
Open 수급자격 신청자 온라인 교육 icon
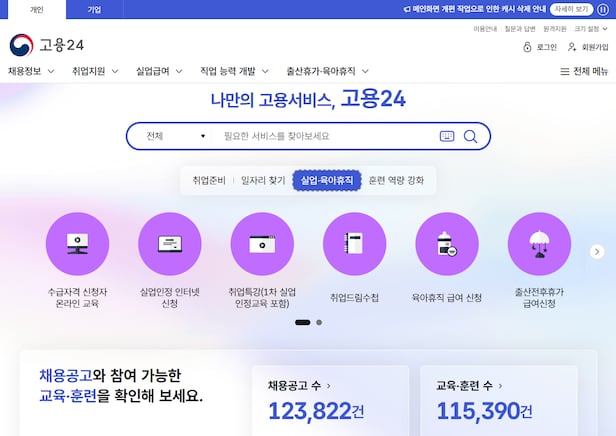pos(77,243)
